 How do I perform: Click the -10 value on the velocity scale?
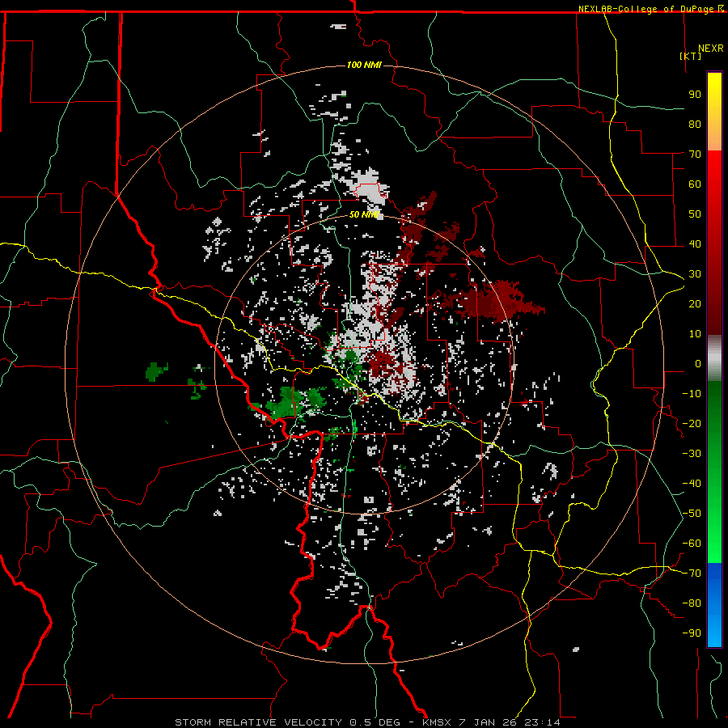point(692,394)
